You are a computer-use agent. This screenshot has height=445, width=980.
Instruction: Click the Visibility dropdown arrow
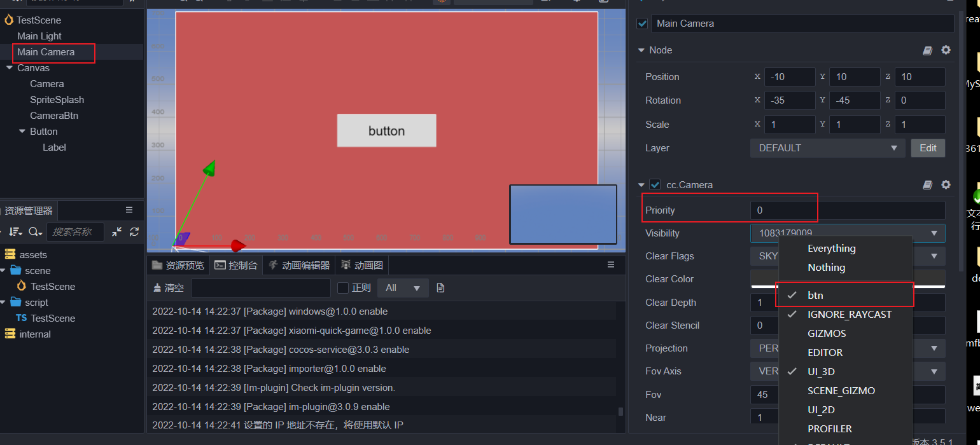[x=934, y=233]
